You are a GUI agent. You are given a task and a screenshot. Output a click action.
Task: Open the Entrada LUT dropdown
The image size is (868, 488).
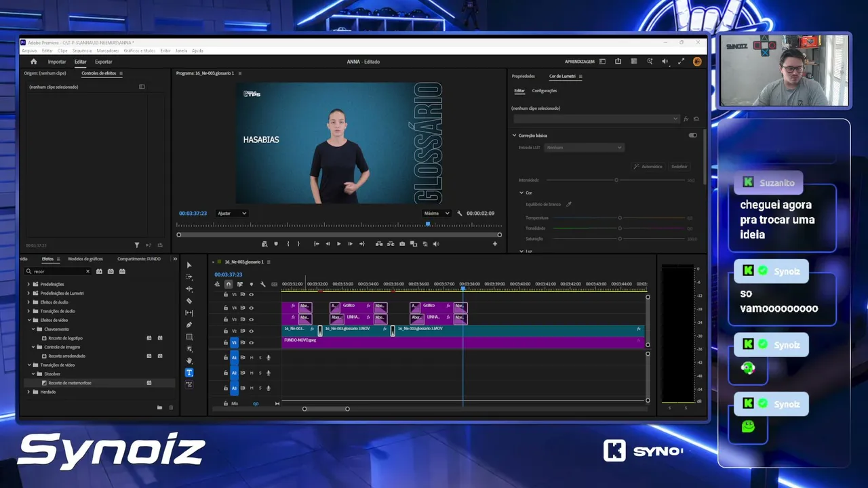click(x=584, y=148)
